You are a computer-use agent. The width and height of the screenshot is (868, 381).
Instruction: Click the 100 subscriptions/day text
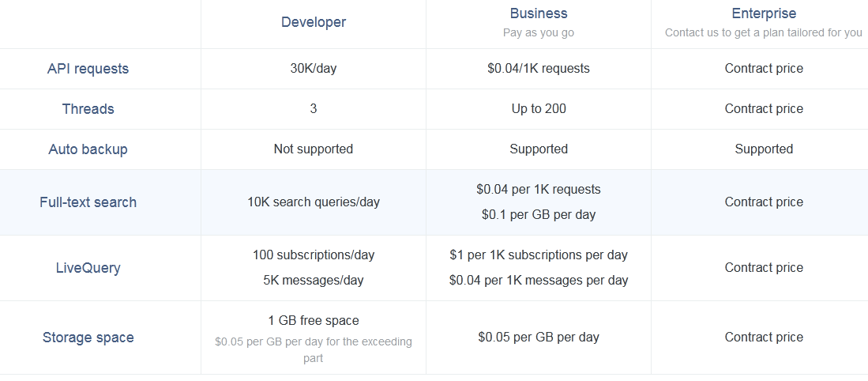click(x=314, y=255)
